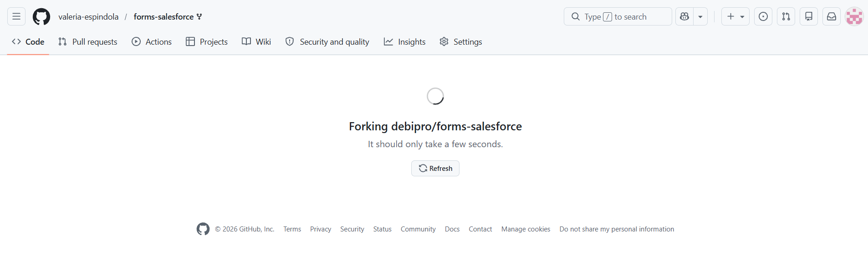This screenshot has width=868, height=262.
Task: View your issues icon in header
Action: tap(763, 16)
